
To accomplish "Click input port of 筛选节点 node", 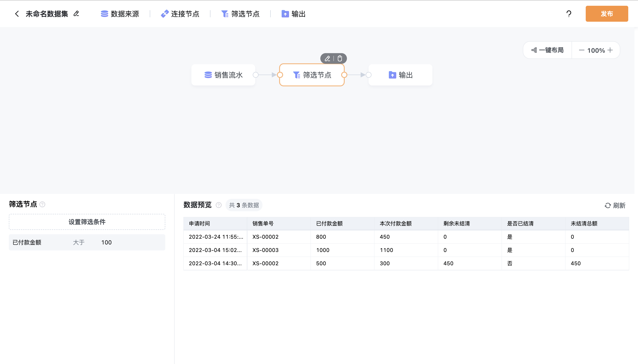I will click(280, 75).
